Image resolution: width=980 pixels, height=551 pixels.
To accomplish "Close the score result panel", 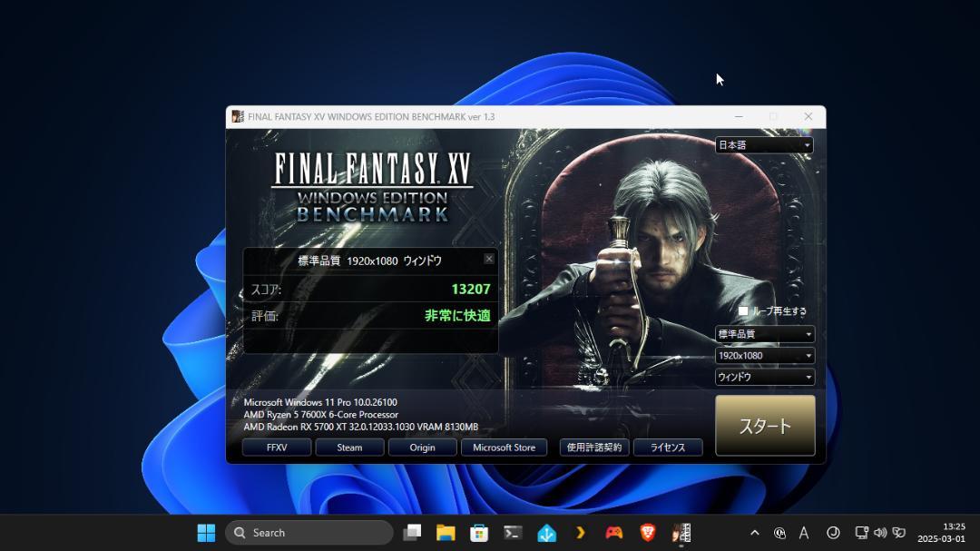I will [x=489, y=259].
